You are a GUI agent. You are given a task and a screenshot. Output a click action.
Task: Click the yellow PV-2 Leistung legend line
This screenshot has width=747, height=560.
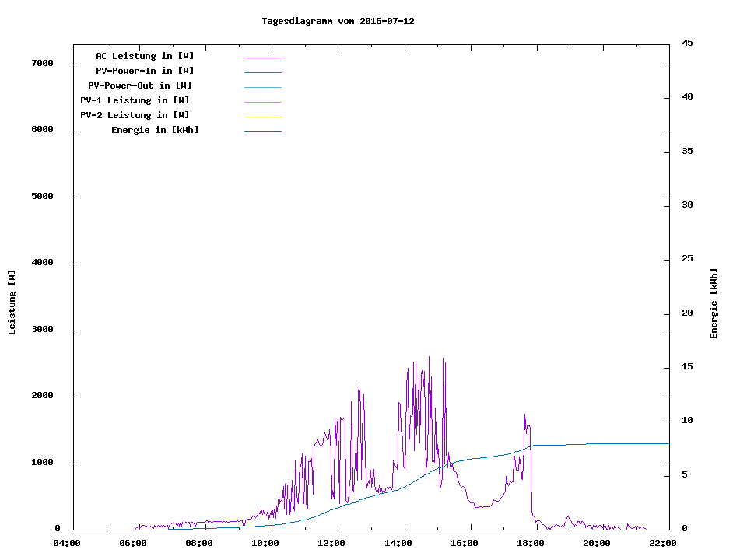click(x=262, y=117)
